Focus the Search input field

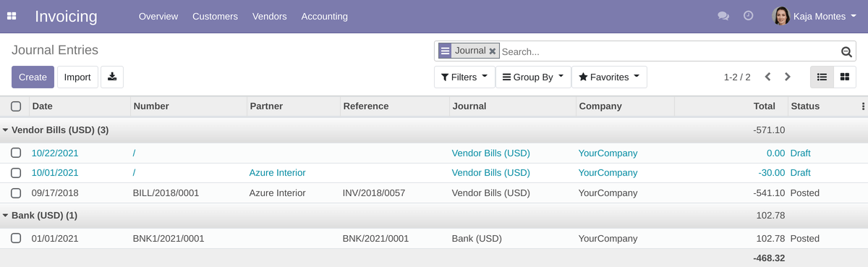point(669,51)
